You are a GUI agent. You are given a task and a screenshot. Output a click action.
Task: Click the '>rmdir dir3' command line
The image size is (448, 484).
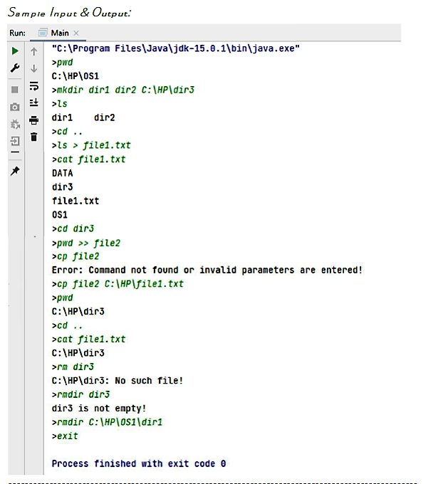pyautogui.click(x=80, y=394)
